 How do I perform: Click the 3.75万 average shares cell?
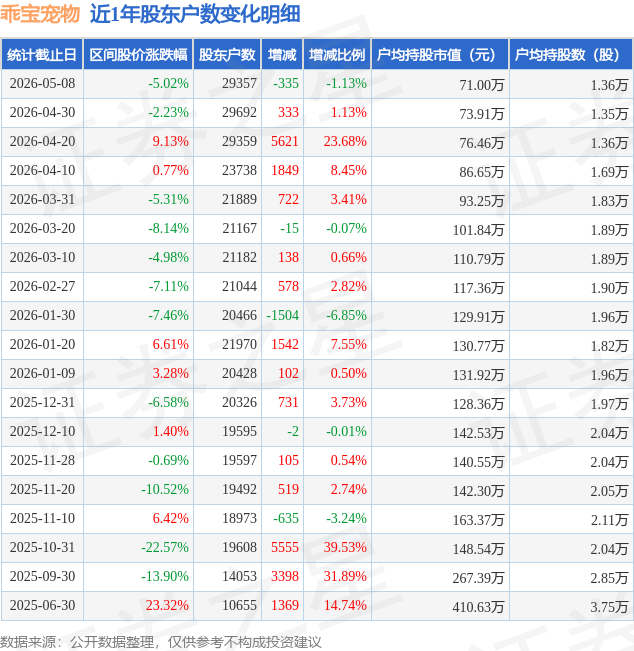pos(609,607)
